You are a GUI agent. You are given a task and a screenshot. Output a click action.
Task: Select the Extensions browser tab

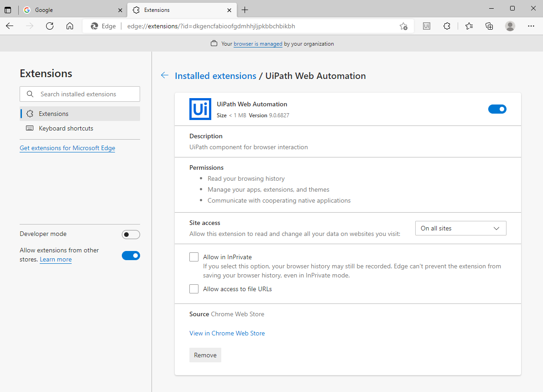(182, 10)
